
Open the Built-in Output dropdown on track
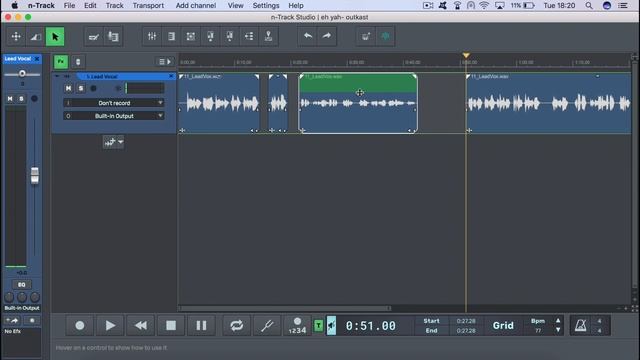click(114, 116)
